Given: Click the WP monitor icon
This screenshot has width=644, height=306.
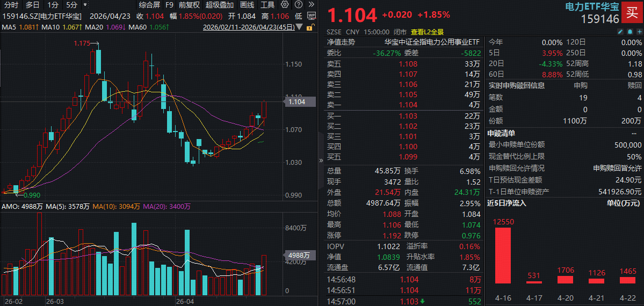Looking at the screenshot, I should point(312,16).
